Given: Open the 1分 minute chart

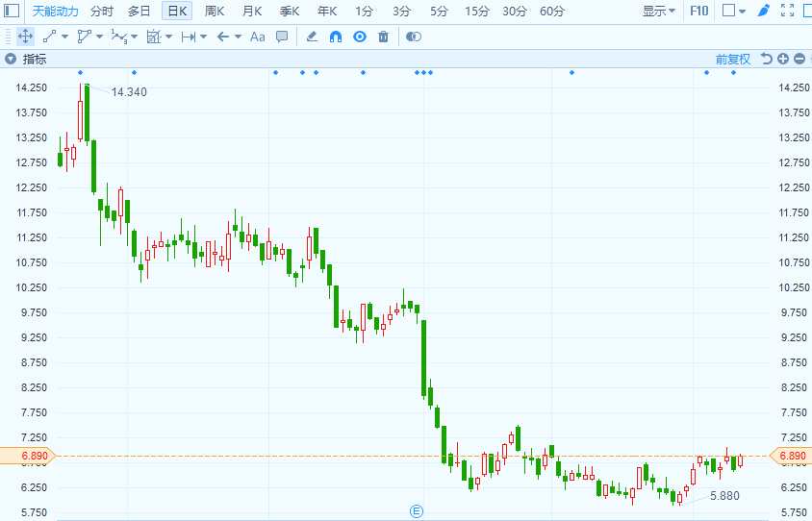Looking at the screenshot, I should click(364, 11).
